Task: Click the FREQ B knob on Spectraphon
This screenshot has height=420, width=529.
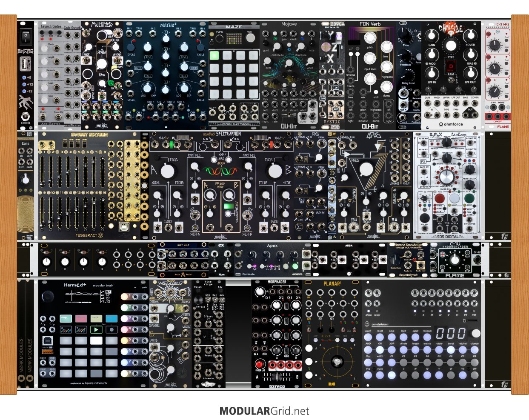Action: tap(275, 171)
